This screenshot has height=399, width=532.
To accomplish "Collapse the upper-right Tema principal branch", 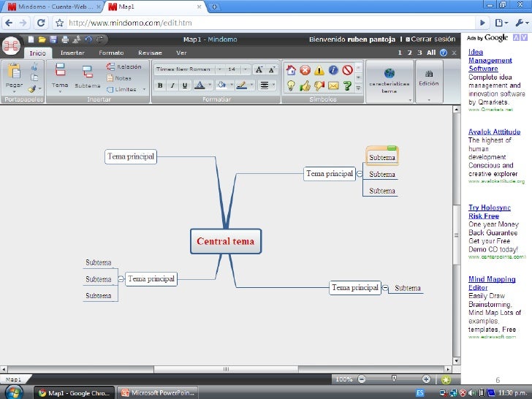I will click(360, 174).
